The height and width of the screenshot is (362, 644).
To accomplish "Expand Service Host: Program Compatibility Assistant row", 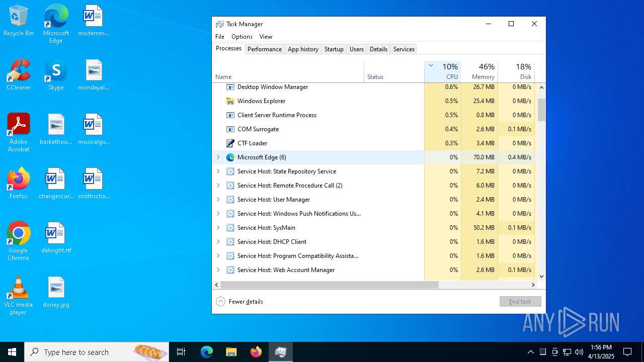I will click(218, 256).
